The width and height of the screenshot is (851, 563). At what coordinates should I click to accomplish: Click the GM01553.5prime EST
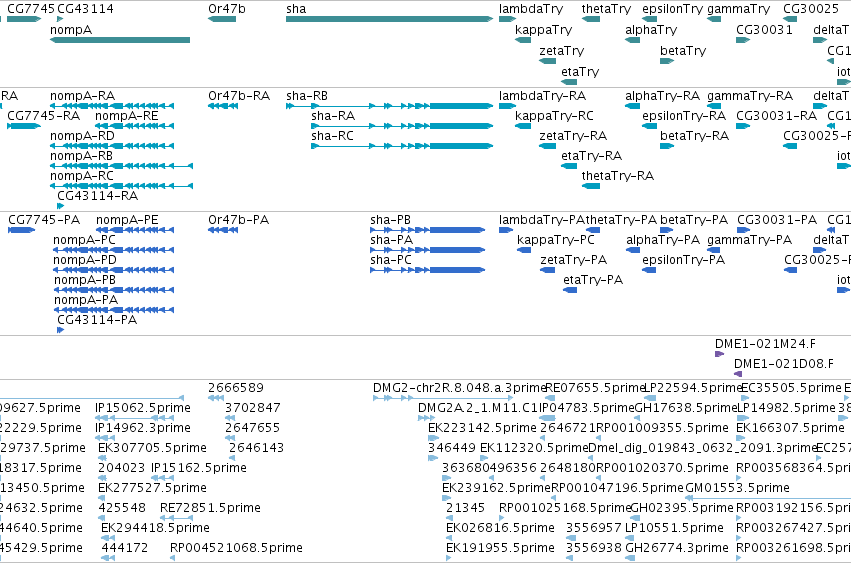tap(768, 498)
